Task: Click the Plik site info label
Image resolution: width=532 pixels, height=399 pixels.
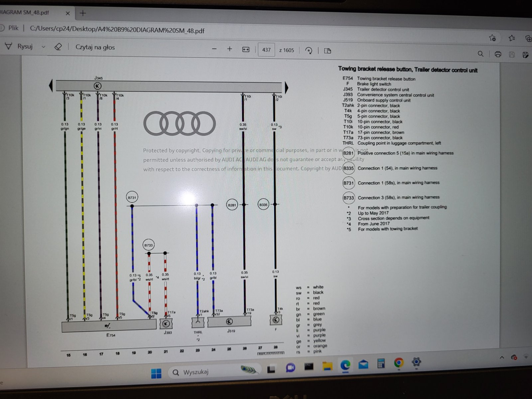Action: click(x=13, y=28)
